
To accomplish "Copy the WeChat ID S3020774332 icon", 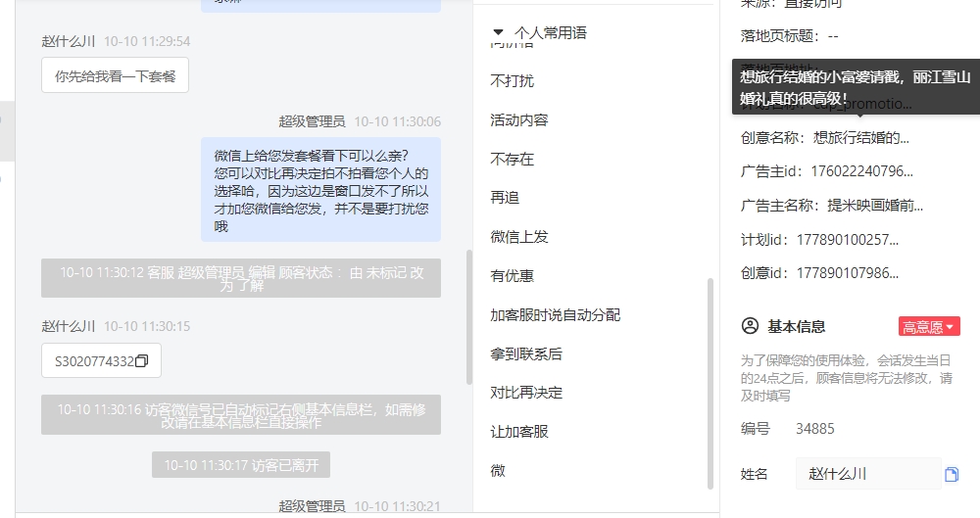I will (142, 361).
